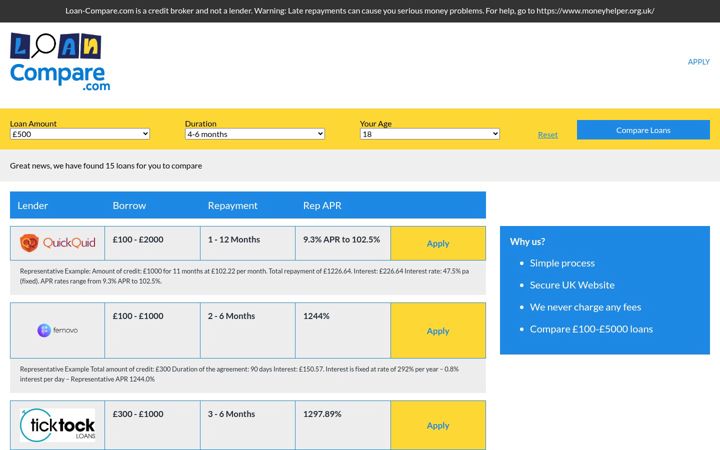Click 'Compare £100-£5000 loans' bullet
The width and height of the screenshot is (720, 450).
click(x=591, y=329)
